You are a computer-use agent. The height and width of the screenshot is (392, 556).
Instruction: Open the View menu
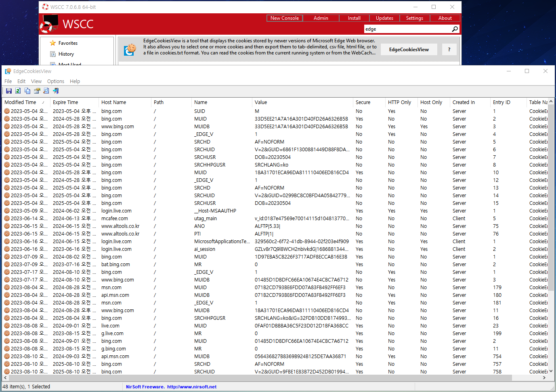pos(36,81)
